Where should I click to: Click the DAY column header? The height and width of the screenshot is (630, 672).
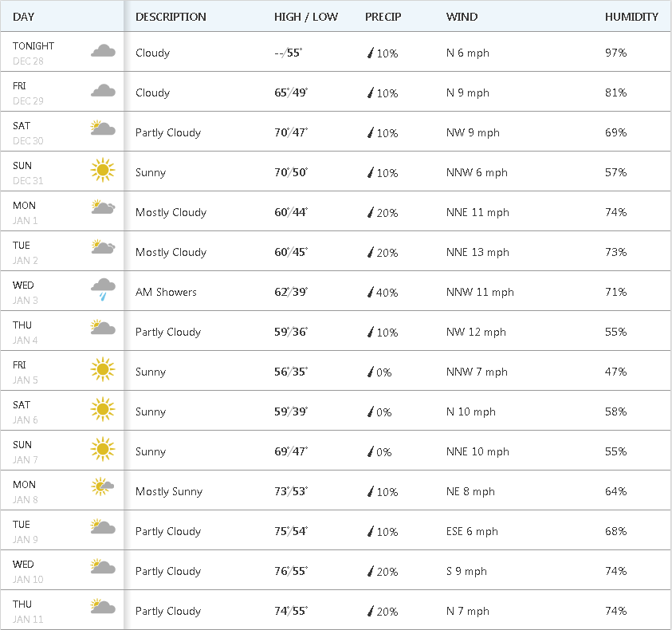click(x=24, y=17)
